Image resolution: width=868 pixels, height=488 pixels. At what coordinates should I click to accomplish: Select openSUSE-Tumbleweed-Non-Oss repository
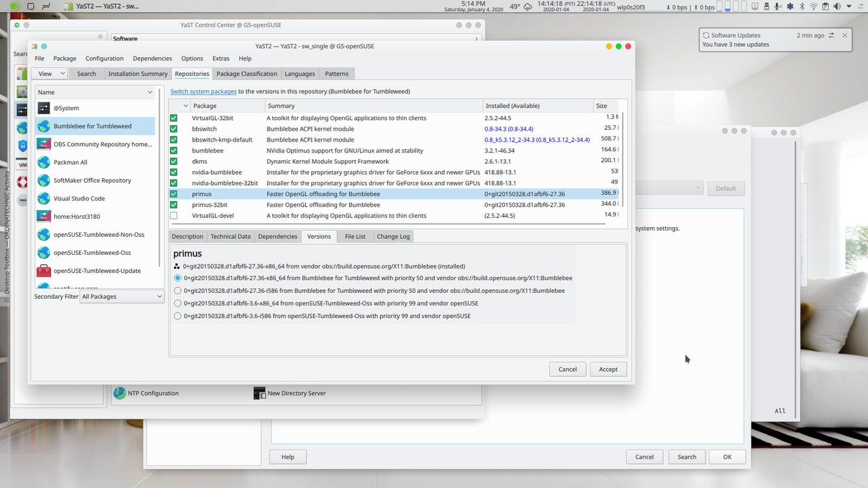[x=95, y=234]
